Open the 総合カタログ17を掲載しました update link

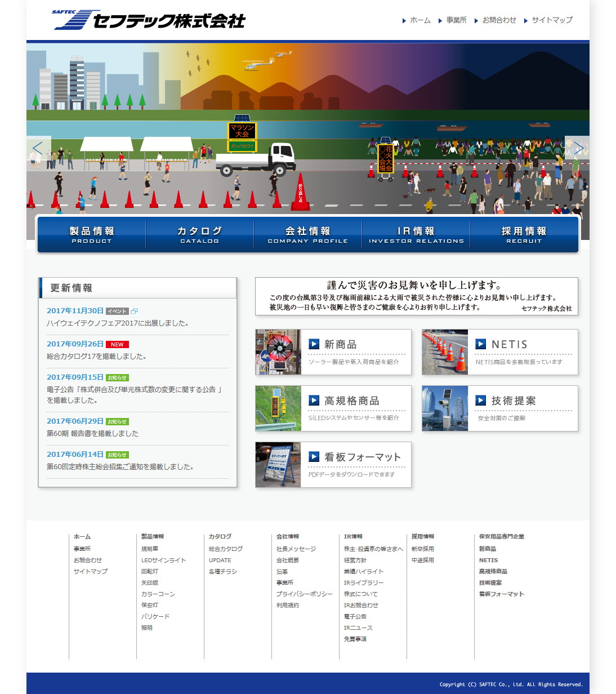(x=96, y=356)
